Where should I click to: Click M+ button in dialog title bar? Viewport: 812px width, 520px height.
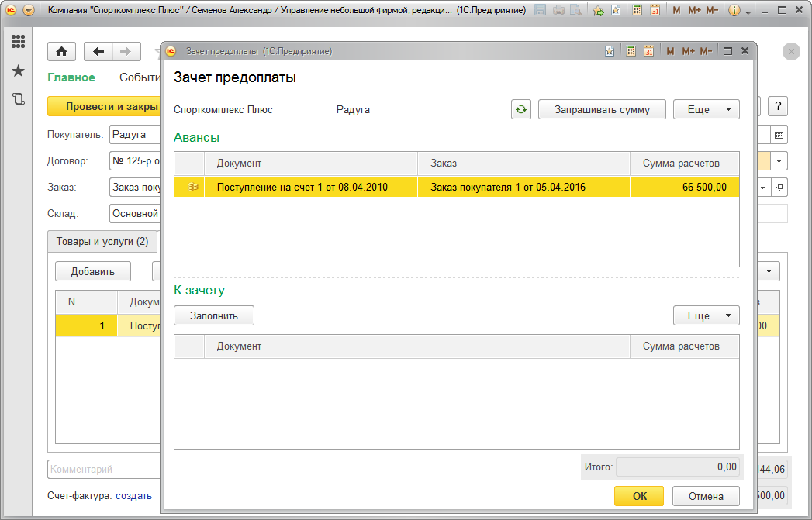click(688, 51)
